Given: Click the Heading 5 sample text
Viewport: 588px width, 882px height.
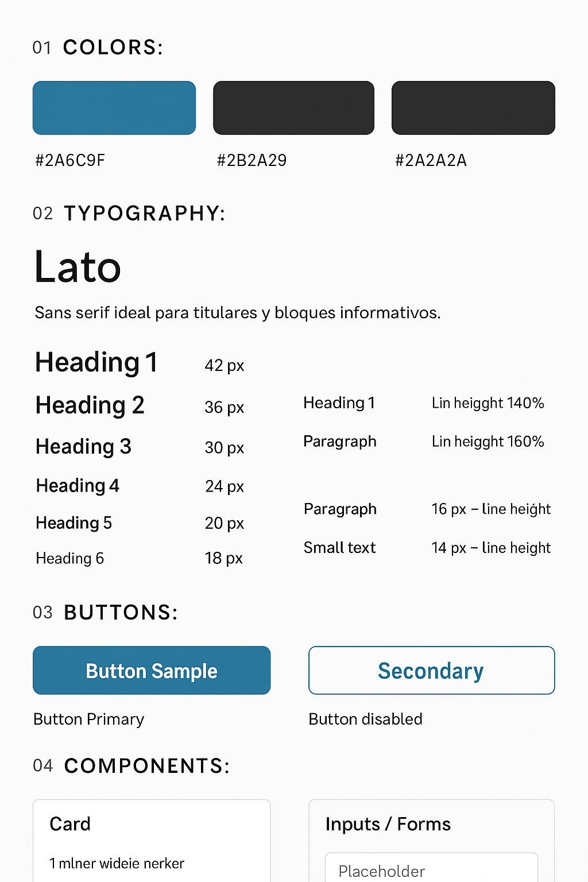Looking at the screenshot, I should click(x=73, y=523).
